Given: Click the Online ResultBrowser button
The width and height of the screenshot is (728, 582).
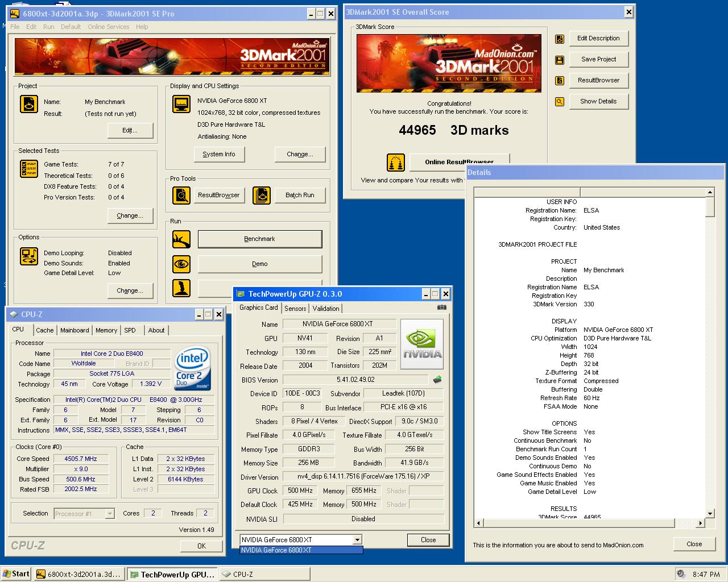Looking at the screenshot, I should click(460, 162).
